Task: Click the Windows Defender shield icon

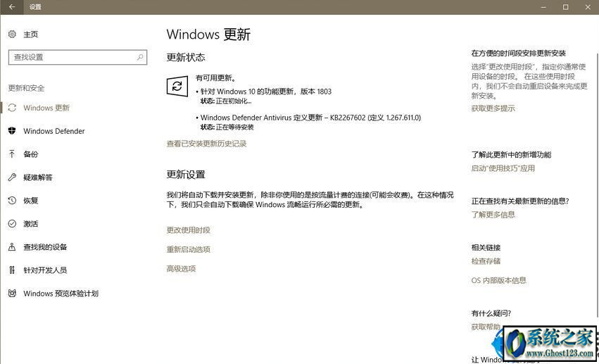Action: click(x=12, y=131)
